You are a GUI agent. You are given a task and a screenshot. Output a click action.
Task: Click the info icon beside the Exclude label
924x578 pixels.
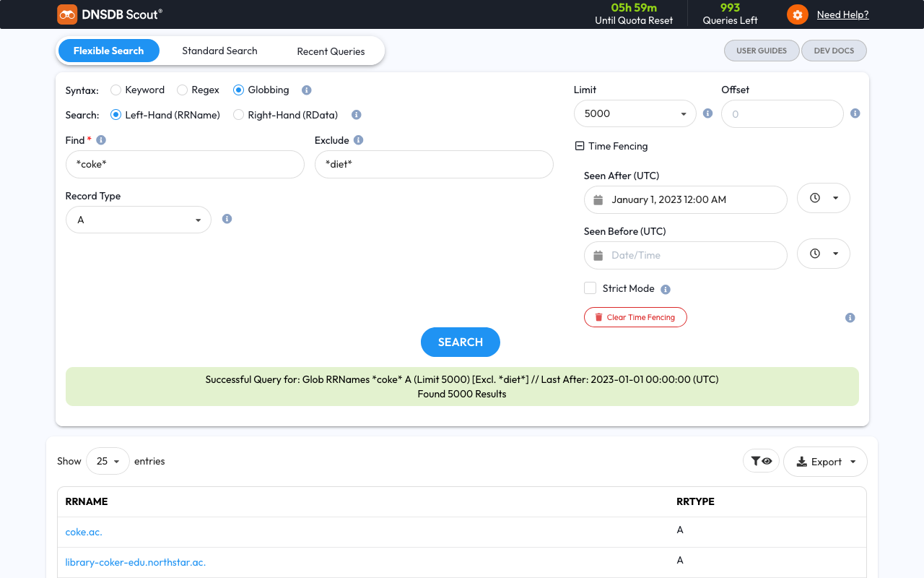(x=358, y=140)
